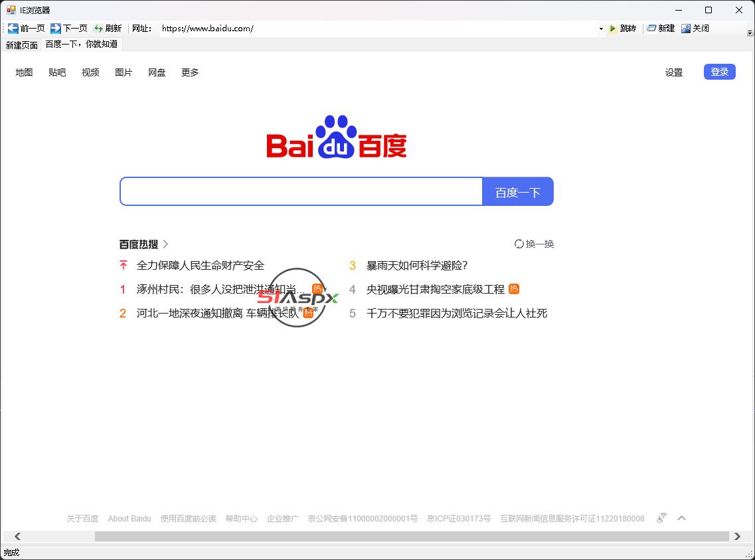Open 设置 settings
This screenshot has height=560, width=755.
[674, 72]
